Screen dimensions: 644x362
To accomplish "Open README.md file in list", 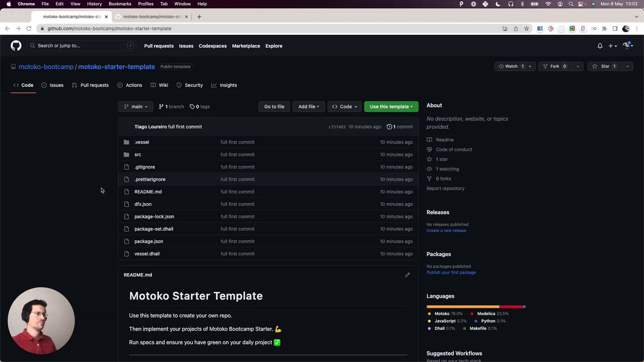I will click(x=148, y=192).
